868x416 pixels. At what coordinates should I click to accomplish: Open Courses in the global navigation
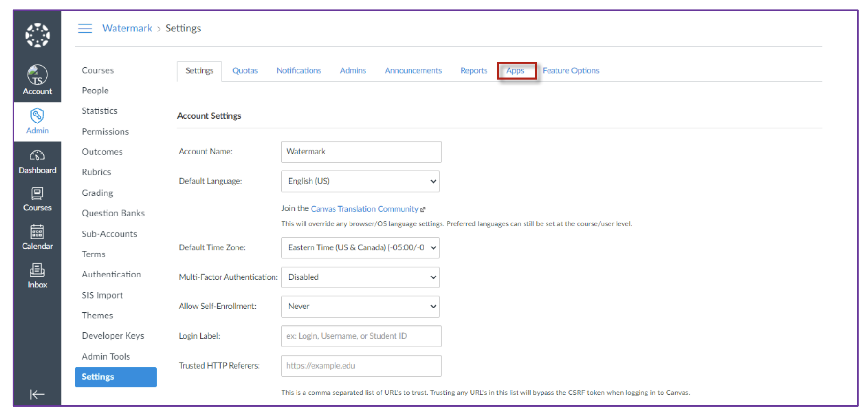pyautogui.click(x=38, y=200)
